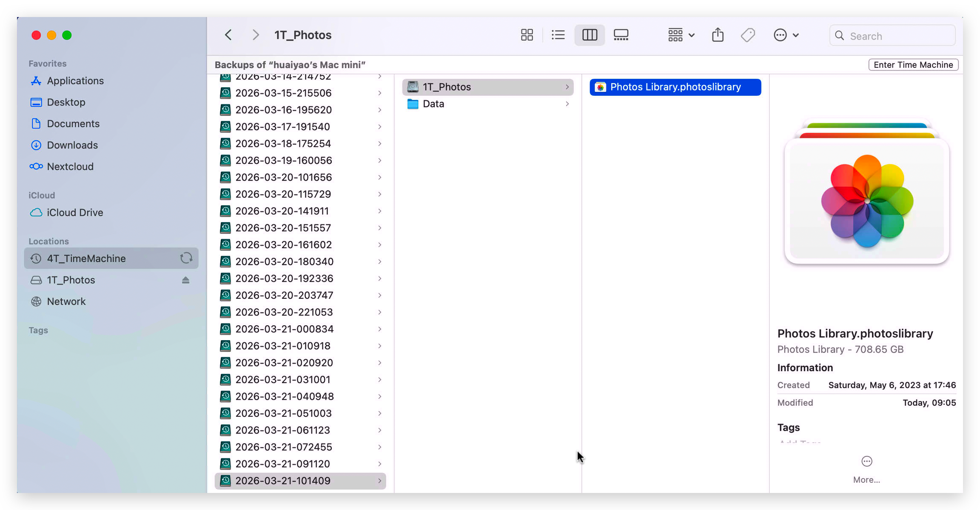Expand the Data folder chevron
This screenshot has width=980, height=510.
[567, 104]
